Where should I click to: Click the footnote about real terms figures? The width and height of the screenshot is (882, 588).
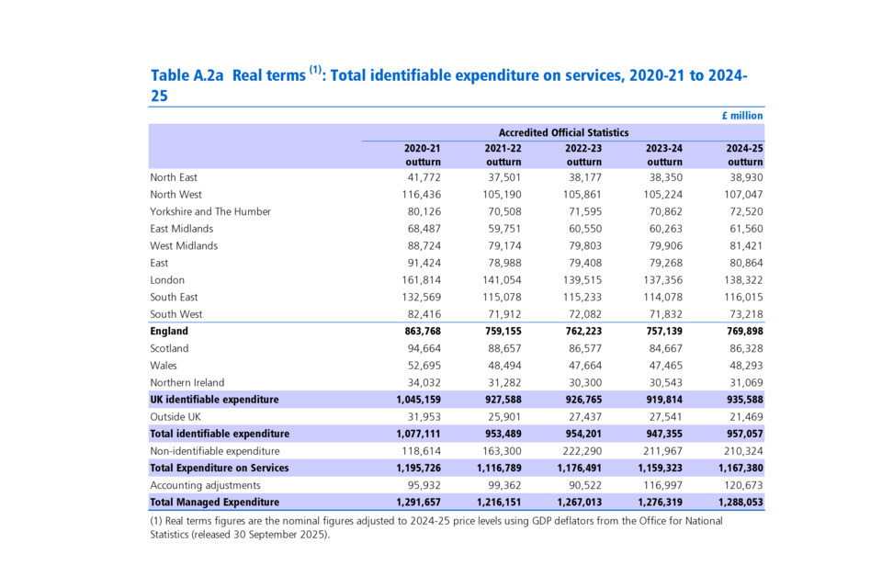[x=435, y=527]
